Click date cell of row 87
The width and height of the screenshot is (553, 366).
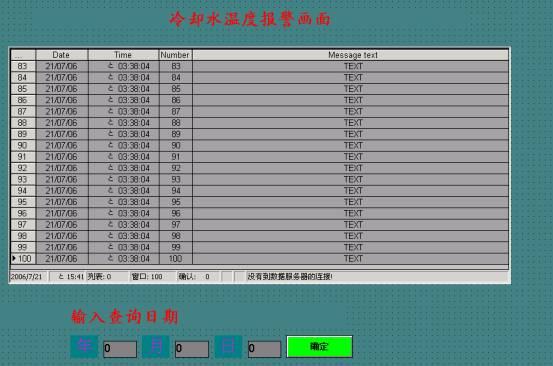pyautogui.click(x=62, y=111)
